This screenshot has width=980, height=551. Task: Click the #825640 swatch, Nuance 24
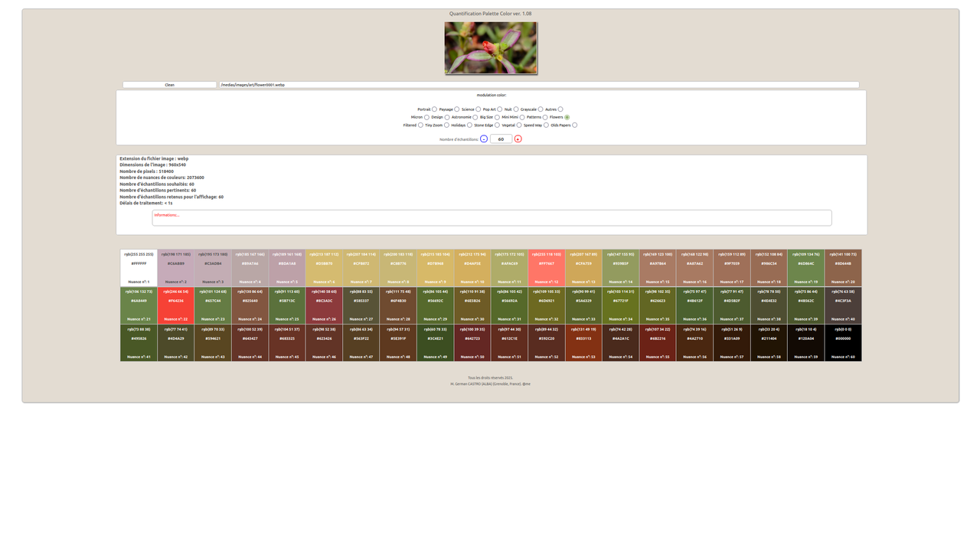tap(250, 305)
